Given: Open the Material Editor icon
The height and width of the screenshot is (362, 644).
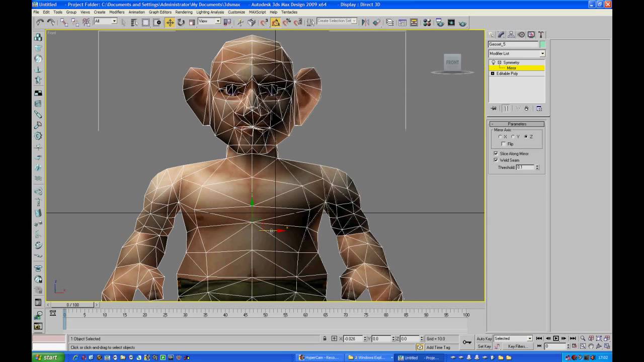Looking at the screenshot, I should point(427,23).
